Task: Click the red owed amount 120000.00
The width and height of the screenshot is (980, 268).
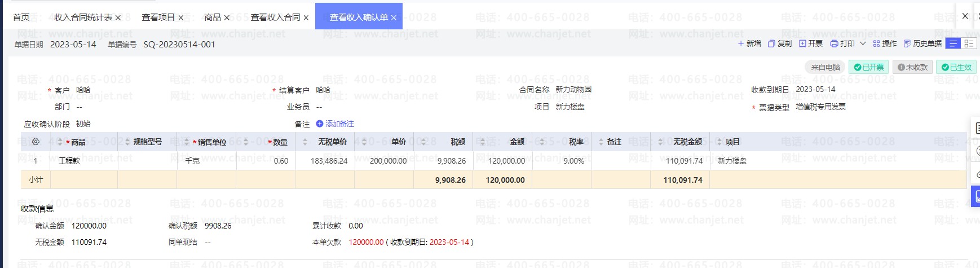Action: point(366,242)
